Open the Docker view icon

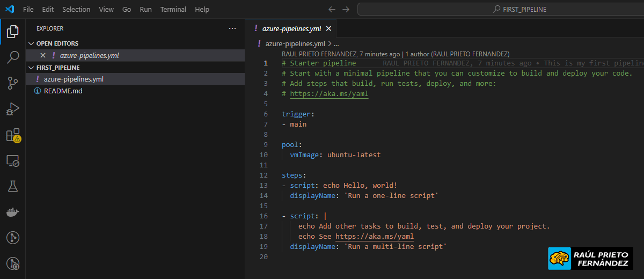click(13, 212)
